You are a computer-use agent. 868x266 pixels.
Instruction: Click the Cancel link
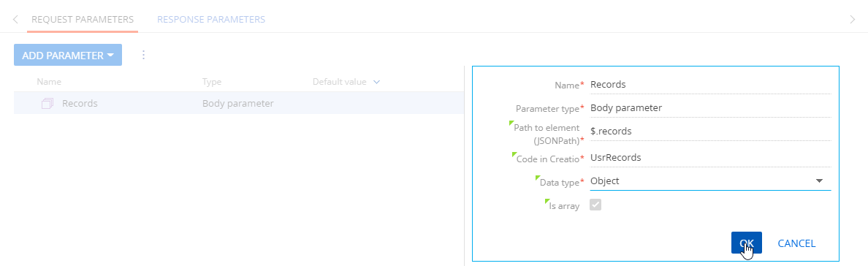click(796, 243)
